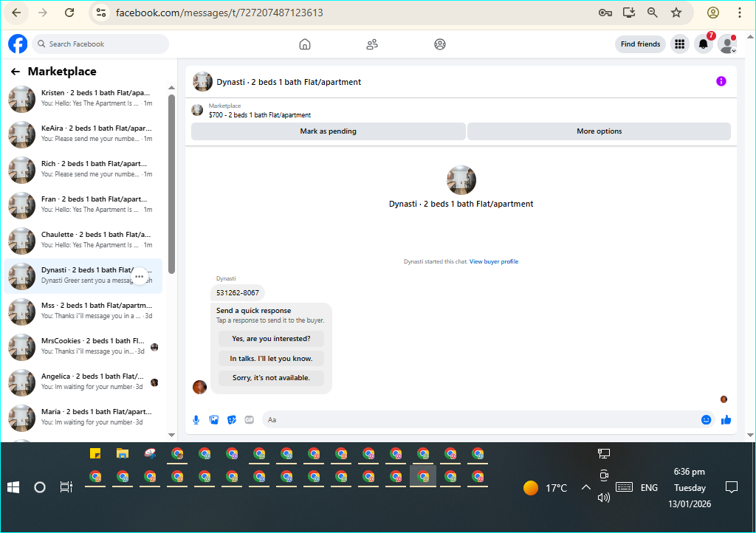Viewport: 756px width, 533px height.
Task: Open More options for the listing
Action: (x=599, y=131)
